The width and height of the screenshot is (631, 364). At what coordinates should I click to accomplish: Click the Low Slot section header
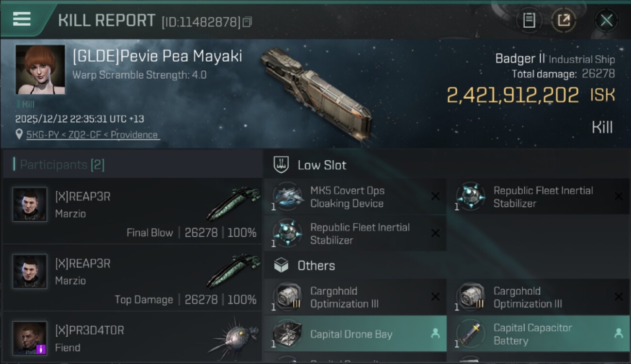pos(322,165)
